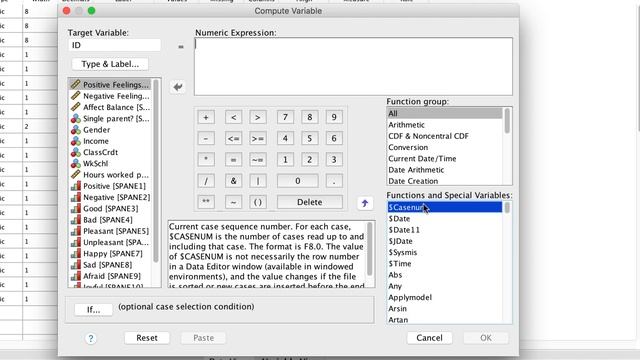Choose Arithmetic function group

445,125
